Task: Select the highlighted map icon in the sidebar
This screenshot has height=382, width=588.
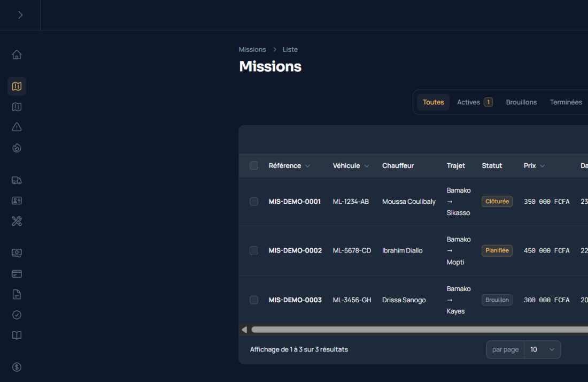Action: pyautogui.click(x=17, y=86)
